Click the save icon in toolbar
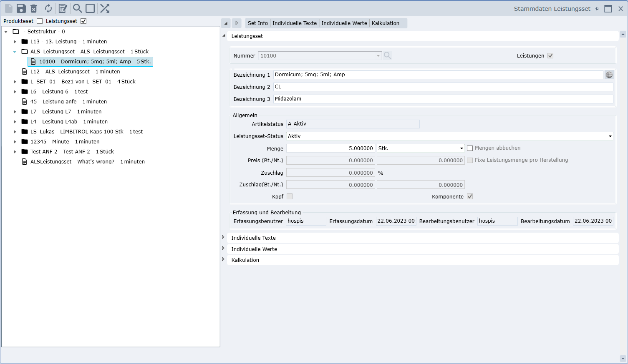 [21, 8]
